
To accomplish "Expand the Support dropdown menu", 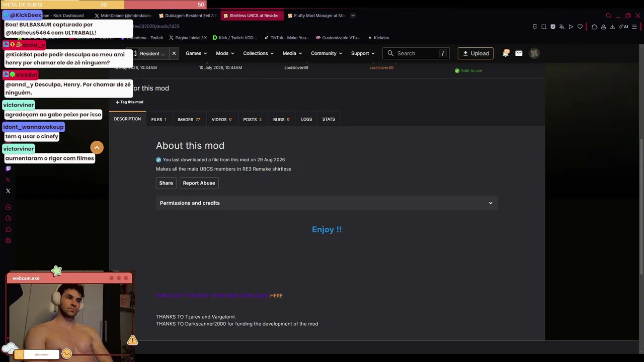I will 363,53.
